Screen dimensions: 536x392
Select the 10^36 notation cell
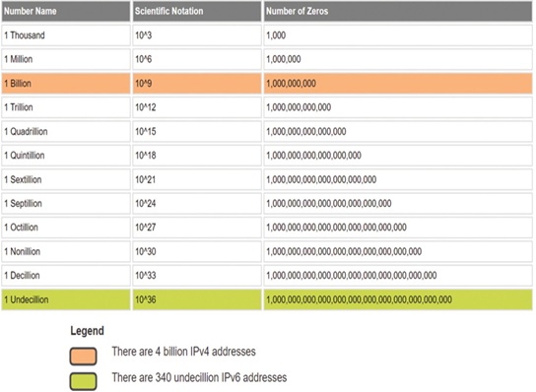pyautogui.click(x=197, y=299)
